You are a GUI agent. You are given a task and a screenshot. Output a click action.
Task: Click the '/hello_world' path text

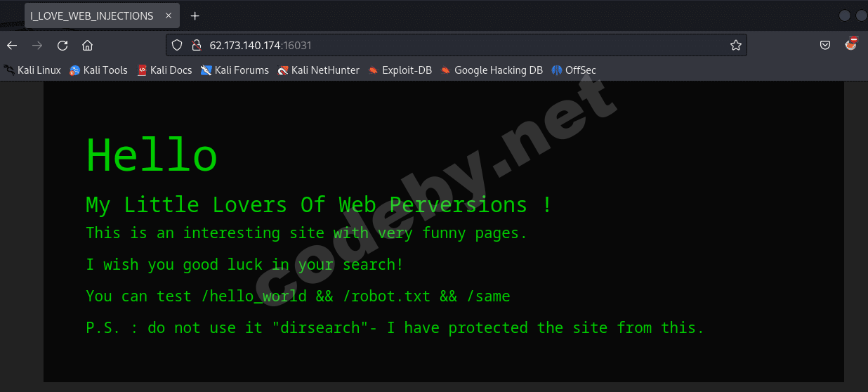pyautogui.click(x=254, y=296)
